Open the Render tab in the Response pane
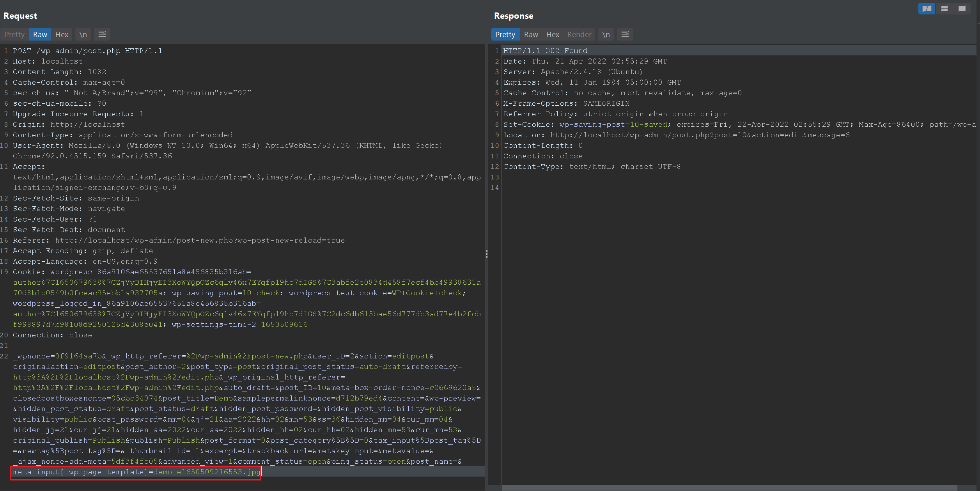This screenshot has height=491, width=980. (579, 34)
